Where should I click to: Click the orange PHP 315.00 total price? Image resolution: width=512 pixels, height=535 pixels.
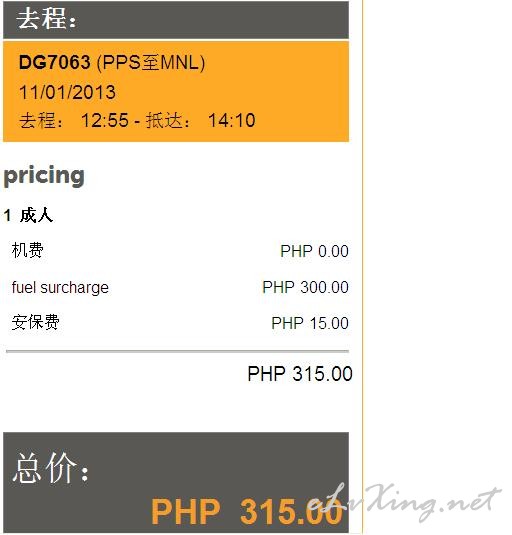[247, 511]
